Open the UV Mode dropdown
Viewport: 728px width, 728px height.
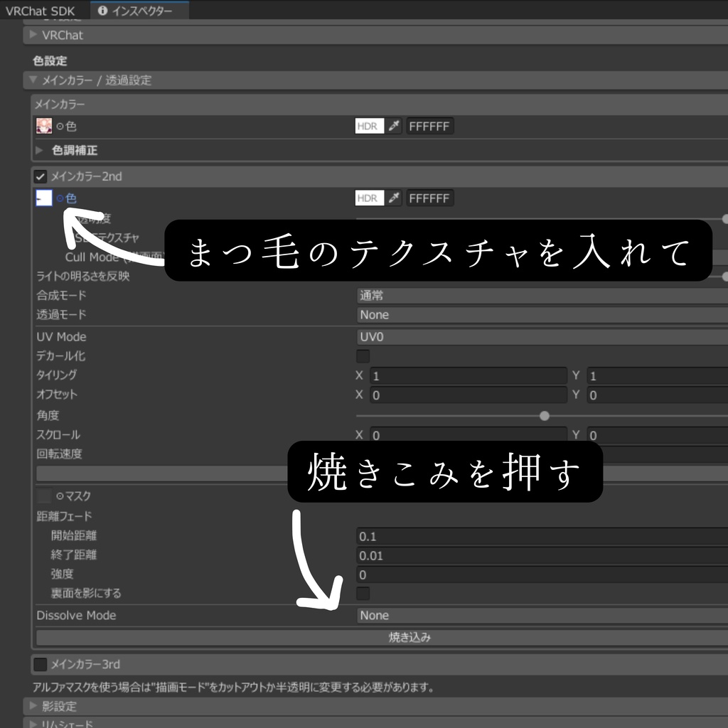click(542, 336)
